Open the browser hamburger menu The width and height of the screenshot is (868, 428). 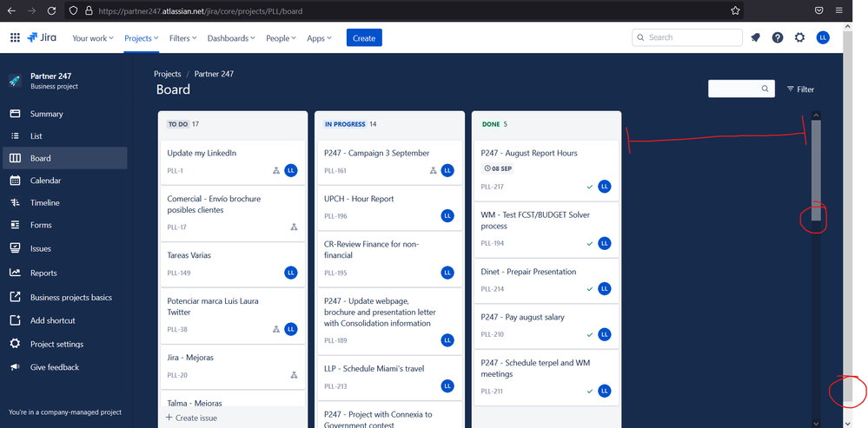(x=839, y=10)
